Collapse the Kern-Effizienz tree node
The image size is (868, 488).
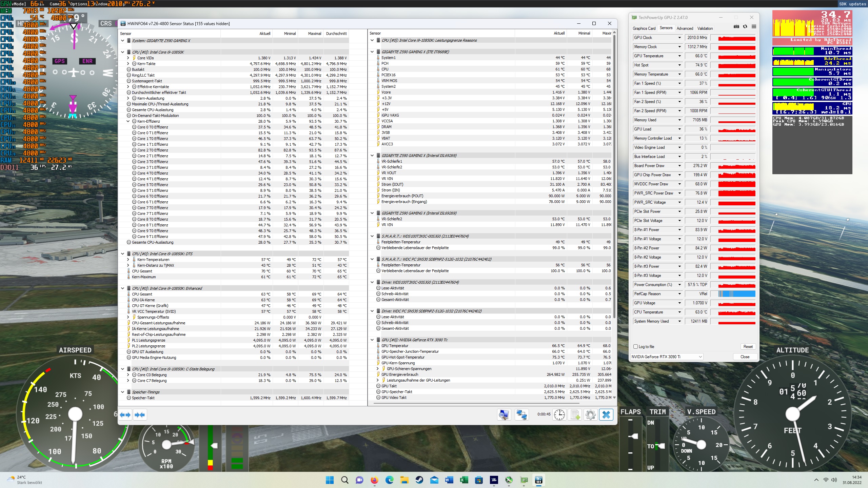[x=128, y=121]
